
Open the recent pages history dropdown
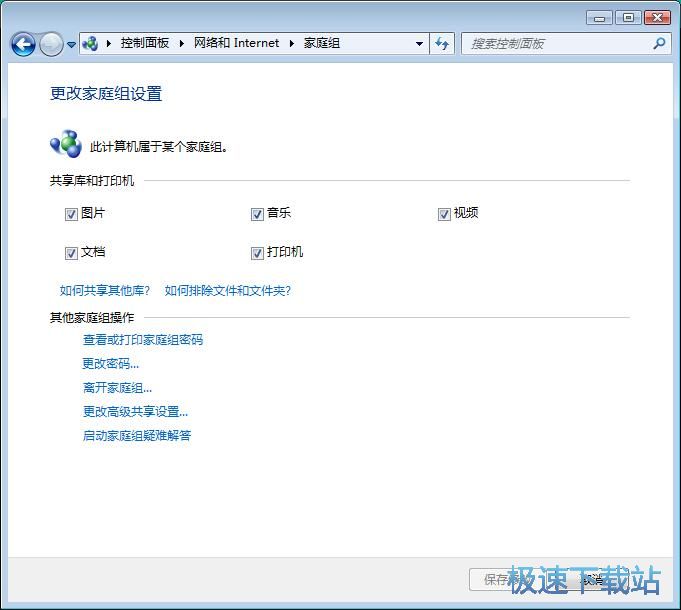point(72,44)
